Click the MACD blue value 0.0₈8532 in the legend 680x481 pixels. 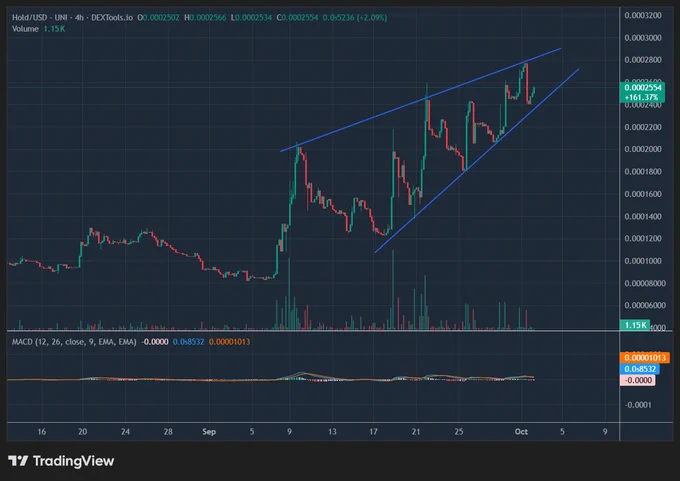(188, 342)
